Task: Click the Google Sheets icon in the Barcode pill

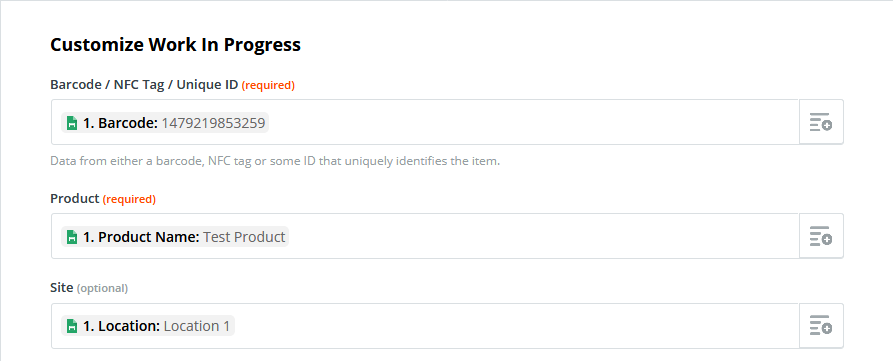Action: [x=72, y=123]
